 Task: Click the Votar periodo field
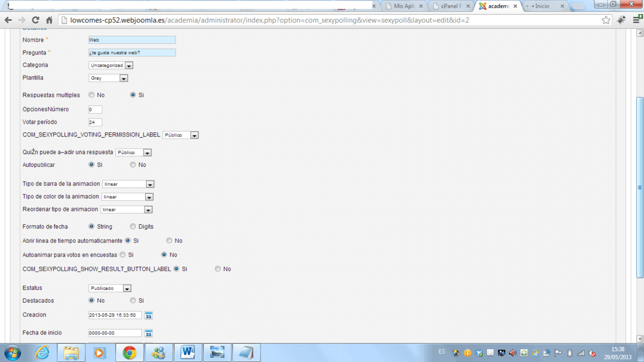[95, 122]
